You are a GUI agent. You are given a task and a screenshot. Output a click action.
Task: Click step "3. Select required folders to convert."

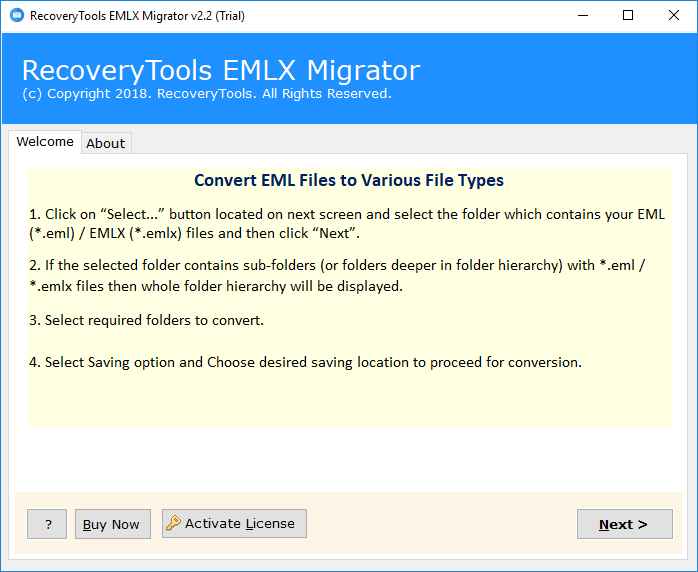(x=146, y=320)
